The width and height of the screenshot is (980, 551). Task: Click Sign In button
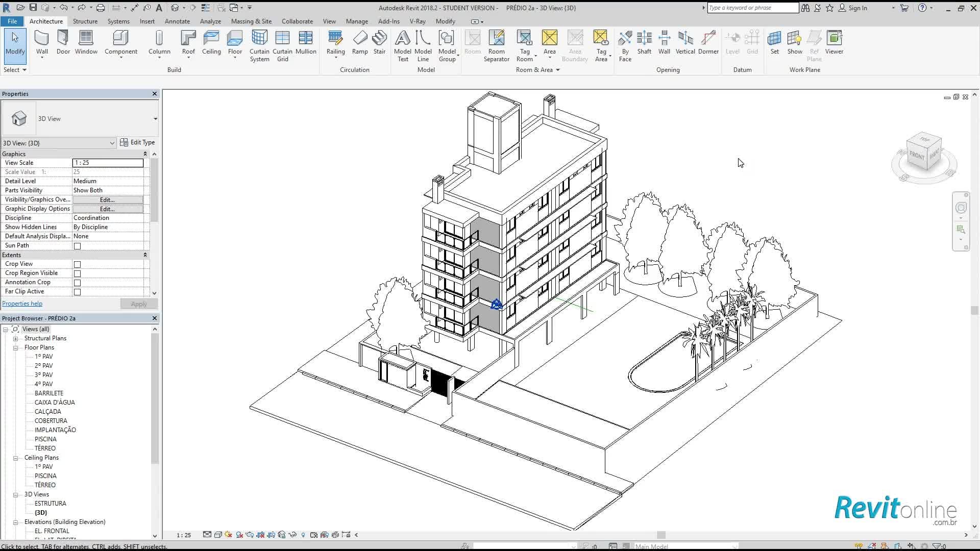click(852, 8)
